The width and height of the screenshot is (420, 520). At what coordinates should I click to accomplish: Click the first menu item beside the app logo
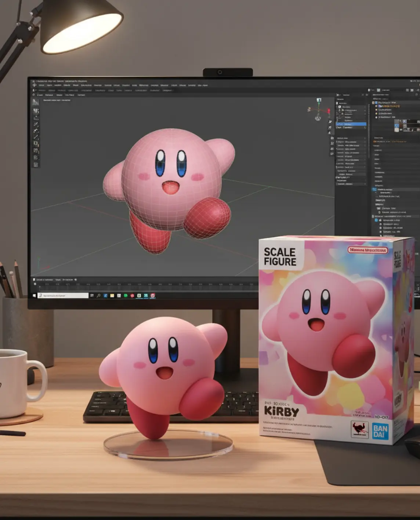click(41, 85)
